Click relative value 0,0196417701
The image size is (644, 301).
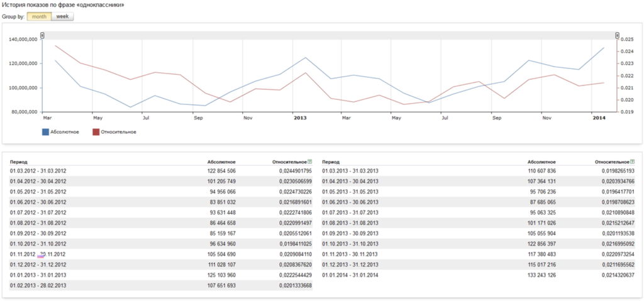(x=618, y=192)
